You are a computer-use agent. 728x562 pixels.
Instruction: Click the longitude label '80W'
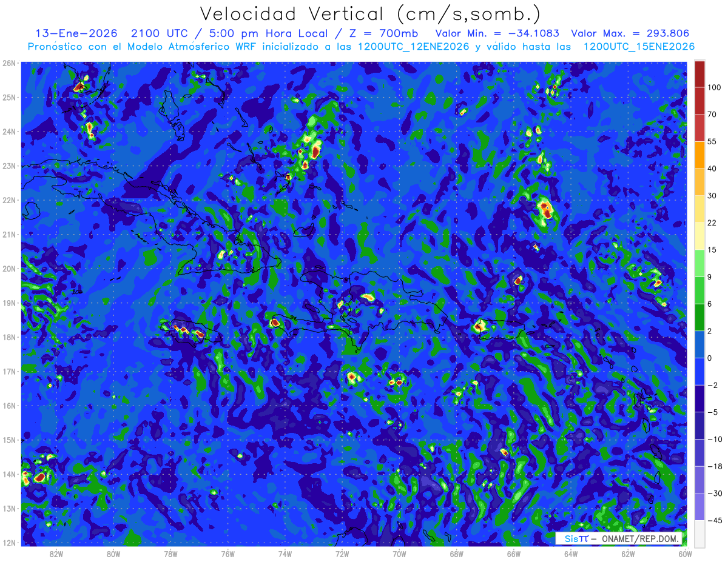[x=113, y=554]
